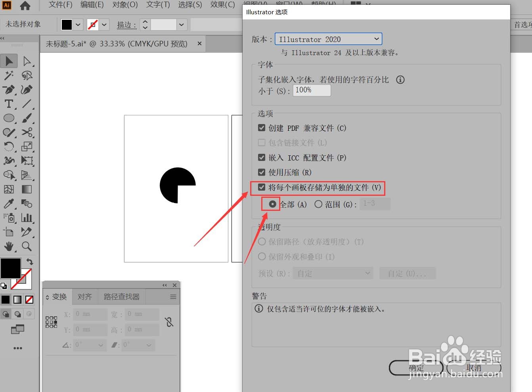Choose the Eyedropper tool
Image resolution: width=532 pixels, height=392 pixels.
(x=9, y=204)
